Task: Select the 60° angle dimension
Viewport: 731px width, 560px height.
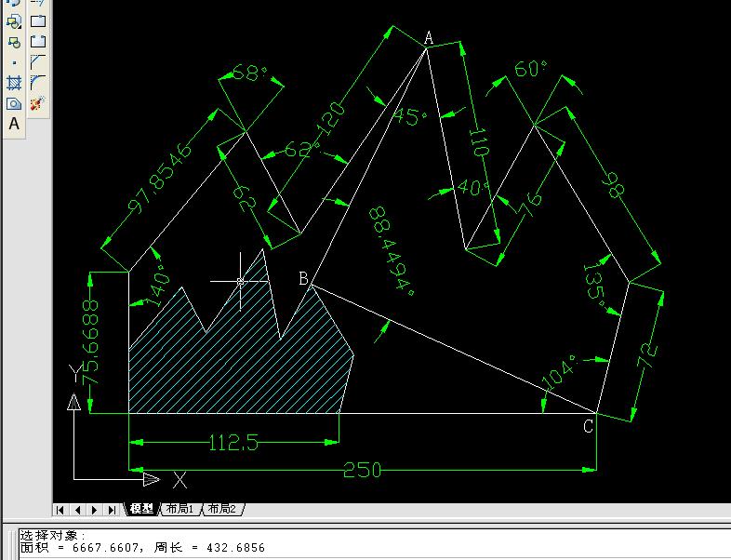Action: 530,69
